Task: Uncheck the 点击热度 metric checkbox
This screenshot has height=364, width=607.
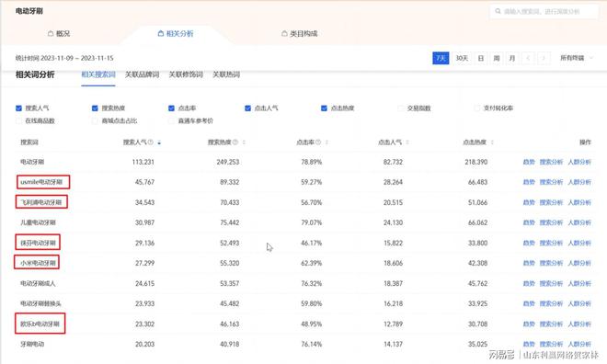Action: 324,108
